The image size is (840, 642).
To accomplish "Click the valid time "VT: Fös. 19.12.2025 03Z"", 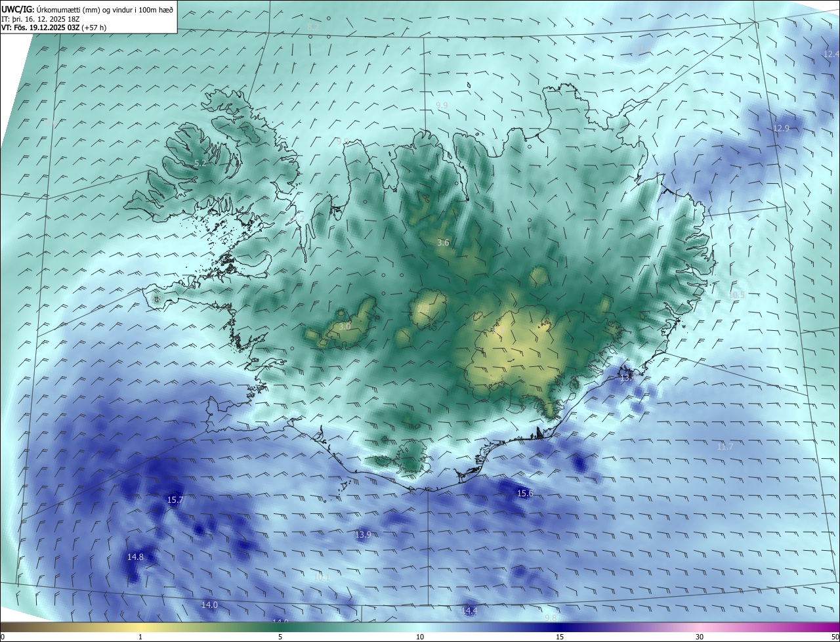I will tap(40, 28).
